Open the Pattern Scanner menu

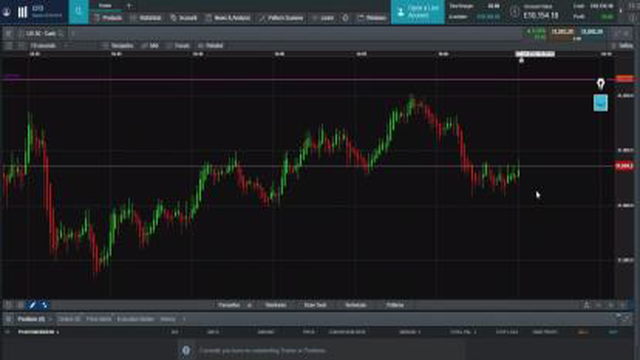pyautogui.click(x=281, y=18)
